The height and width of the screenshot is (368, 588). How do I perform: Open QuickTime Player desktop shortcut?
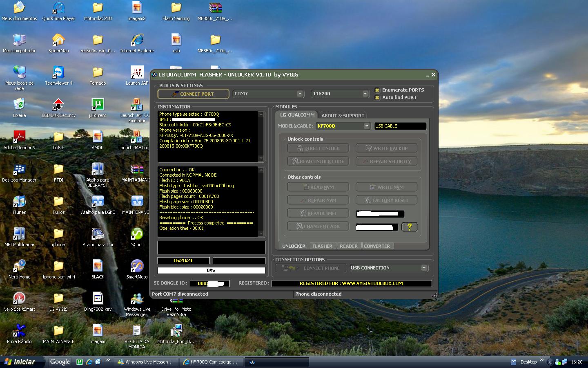pos(59,11)
